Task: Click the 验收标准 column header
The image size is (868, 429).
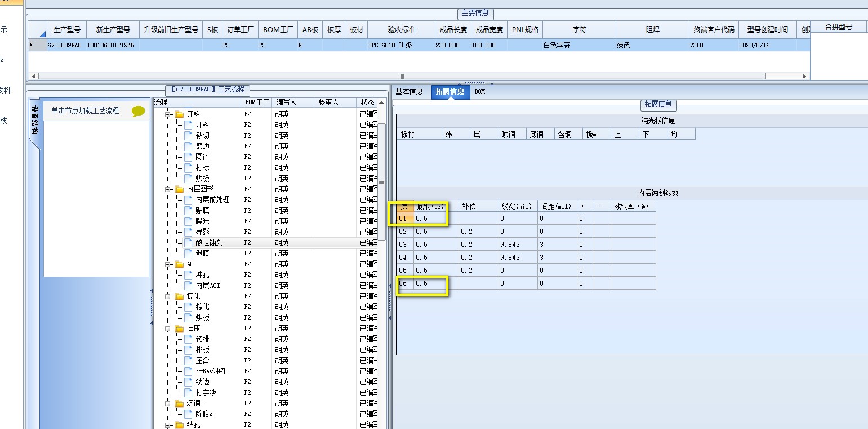Action: (x=401, y=30)
